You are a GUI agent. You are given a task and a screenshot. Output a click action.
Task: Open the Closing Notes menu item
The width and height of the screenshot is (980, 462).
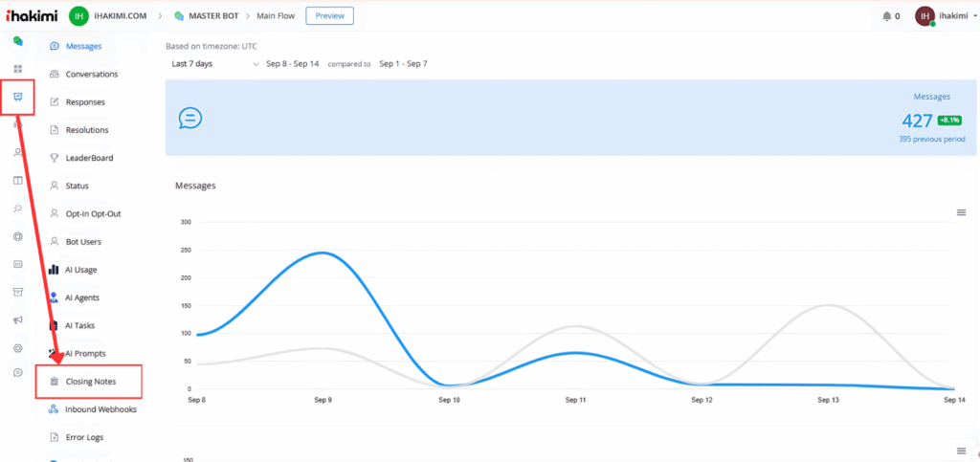(92, 382)
